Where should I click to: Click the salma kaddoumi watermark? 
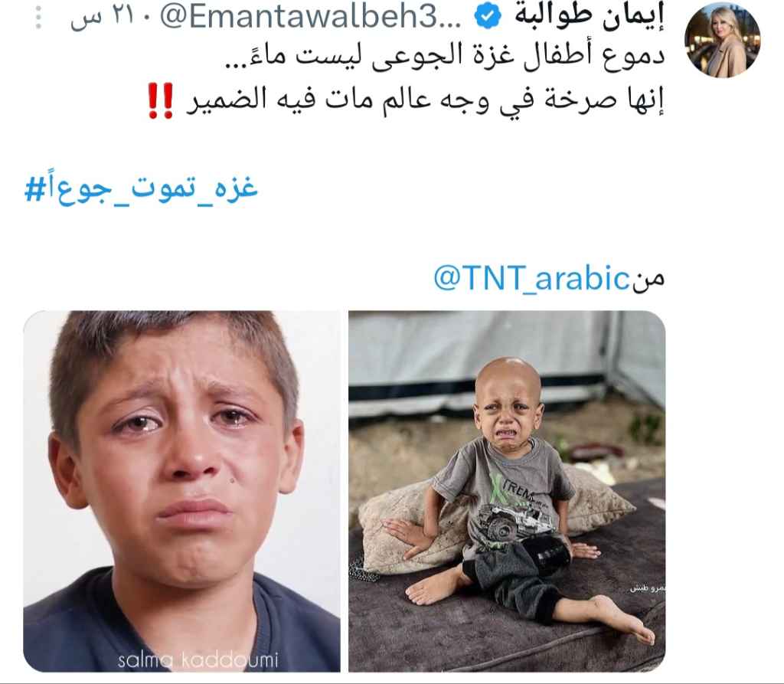[x=198, y=659]
